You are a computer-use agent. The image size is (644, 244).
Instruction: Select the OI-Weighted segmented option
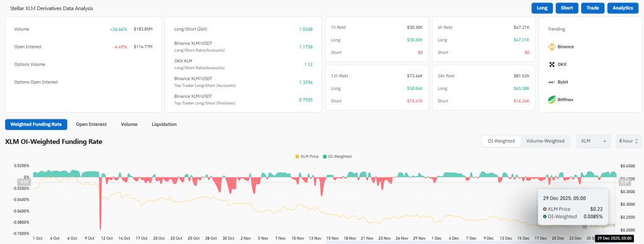point(501,141)
